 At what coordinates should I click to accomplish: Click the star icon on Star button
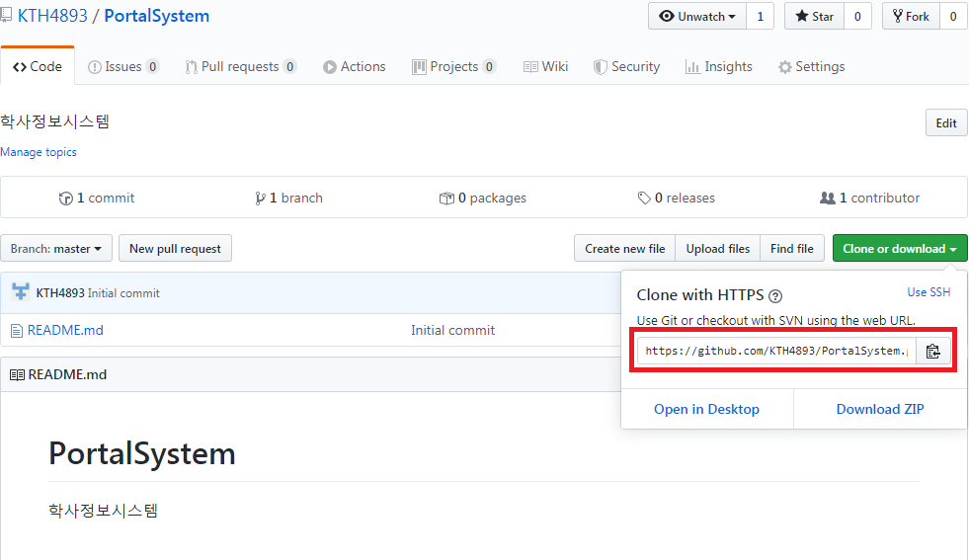pyautogui.click(x=801, y=16)
